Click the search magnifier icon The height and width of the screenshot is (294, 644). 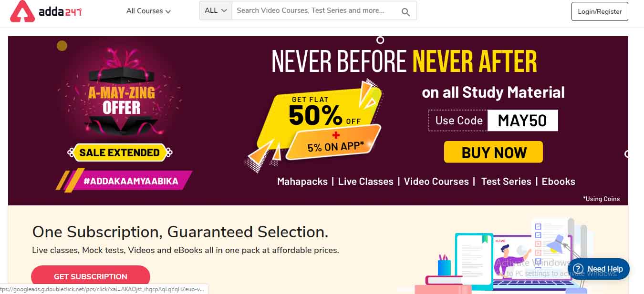(405, 12)
